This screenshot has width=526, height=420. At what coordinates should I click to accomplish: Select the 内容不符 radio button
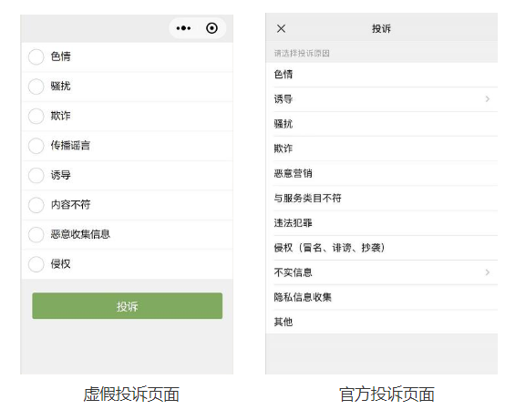point(36,205)
